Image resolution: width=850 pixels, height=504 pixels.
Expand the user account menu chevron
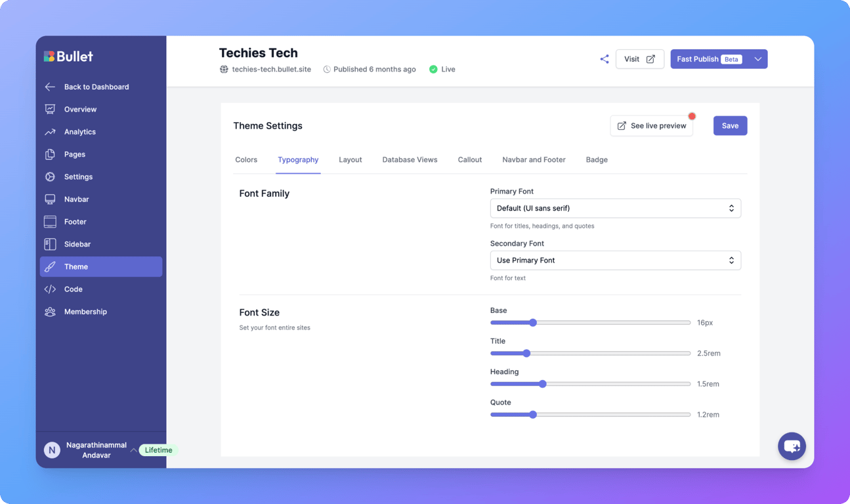pos(133,450)
